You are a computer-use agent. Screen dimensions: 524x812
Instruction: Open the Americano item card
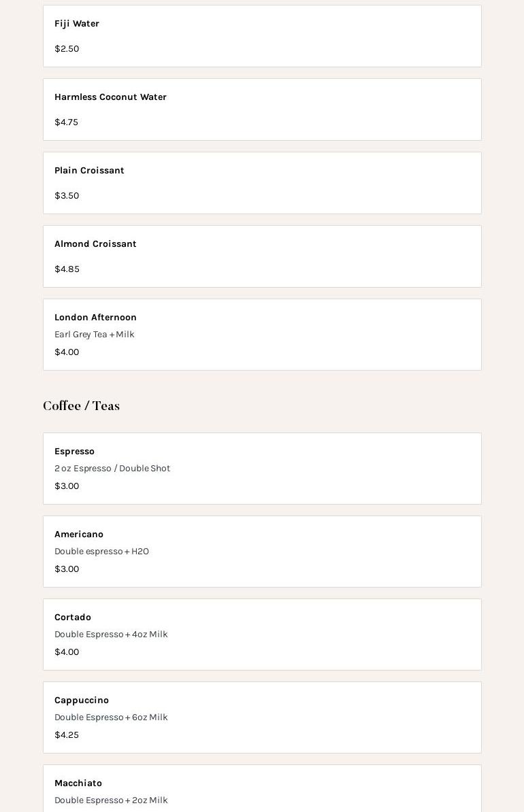[262, 552]
